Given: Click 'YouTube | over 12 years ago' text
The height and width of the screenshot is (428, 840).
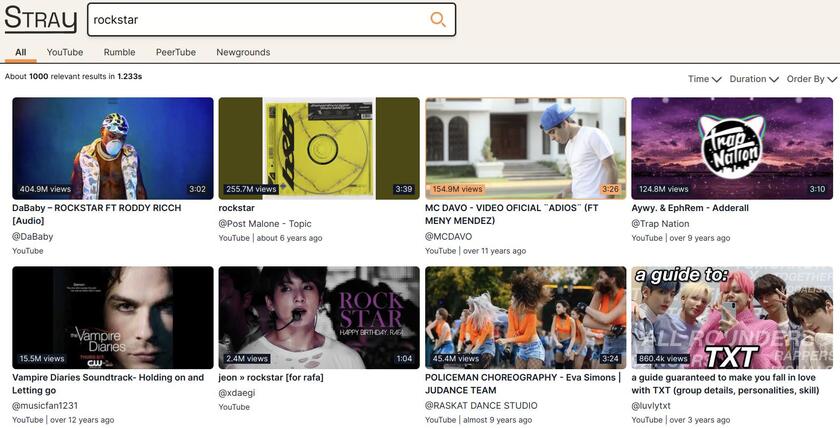Looking at the screenshot, I should coord(63,420).
